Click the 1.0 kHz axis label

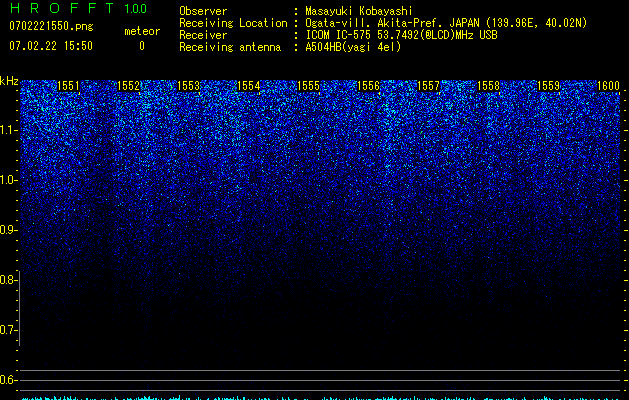tap(7, 180)
